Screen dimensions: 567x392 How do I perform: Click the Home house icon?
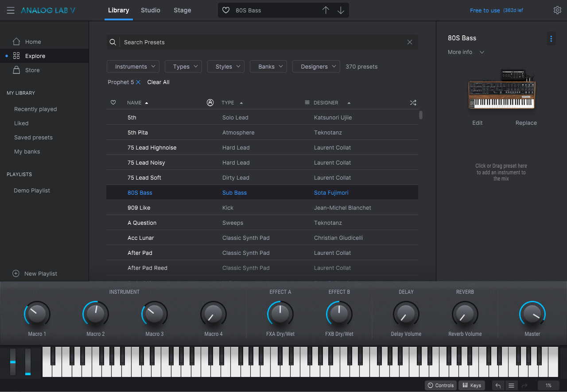pos(16,42)
